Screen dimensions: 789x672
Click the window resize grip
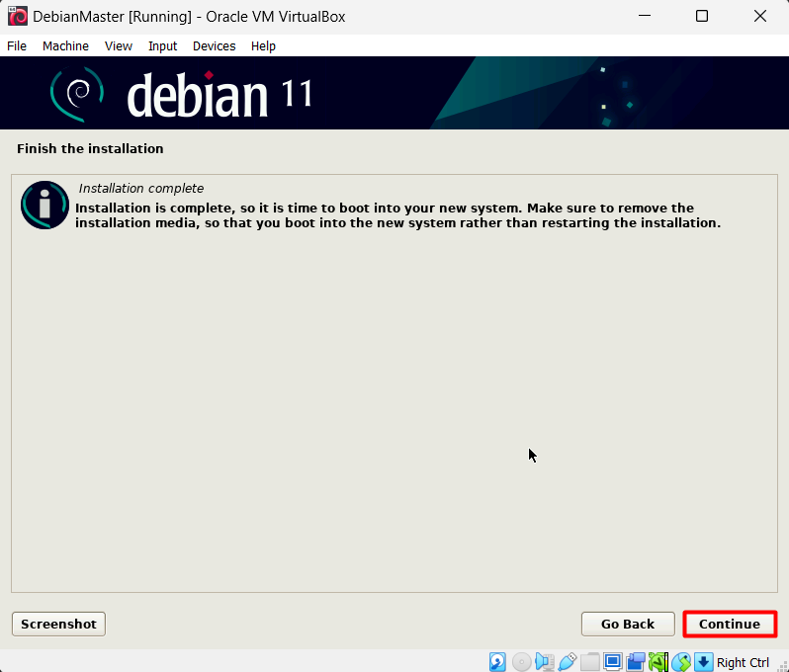782,666
